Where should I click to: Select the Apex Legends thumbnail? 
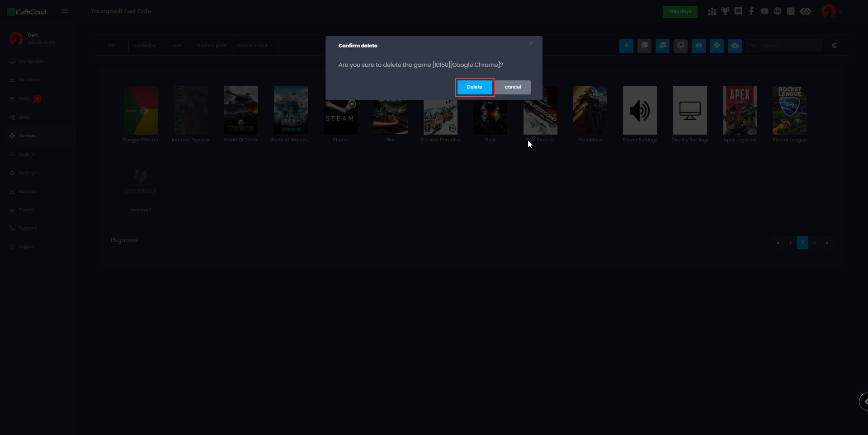click(740, 110)
